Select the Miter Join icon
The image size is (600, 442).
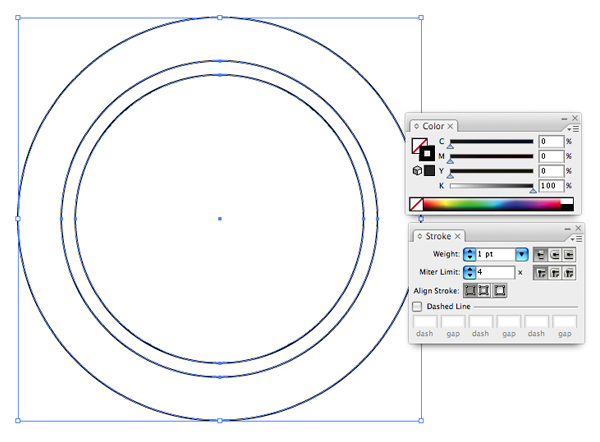[540, 273]
